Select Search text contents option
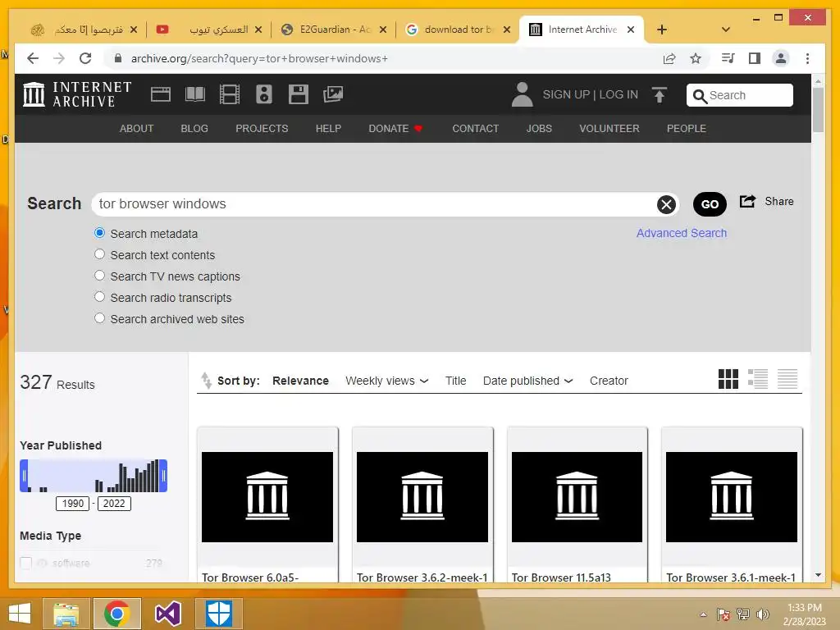Viewport: 840px width, 630px height. [x=99, y=254]
